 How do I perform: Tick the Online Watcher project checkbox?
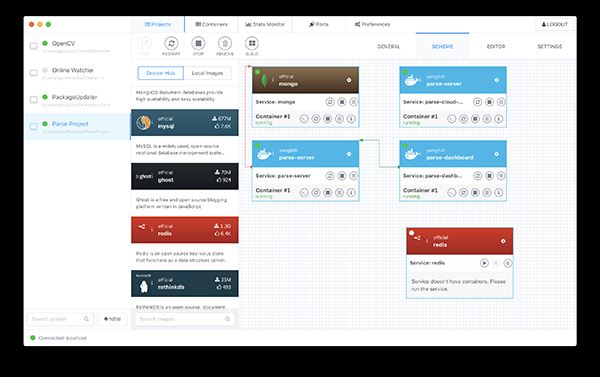34,73
